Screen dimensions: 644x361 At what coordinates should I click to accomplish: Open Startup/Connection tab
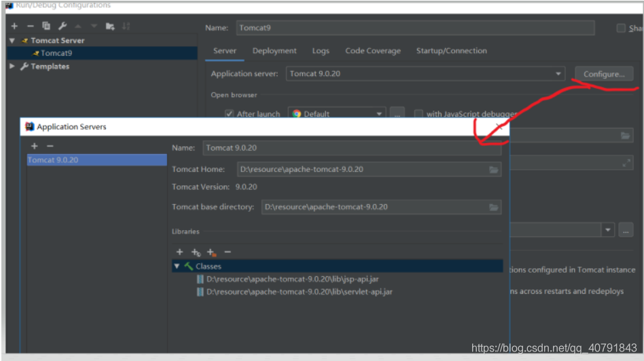pos(451,51)
